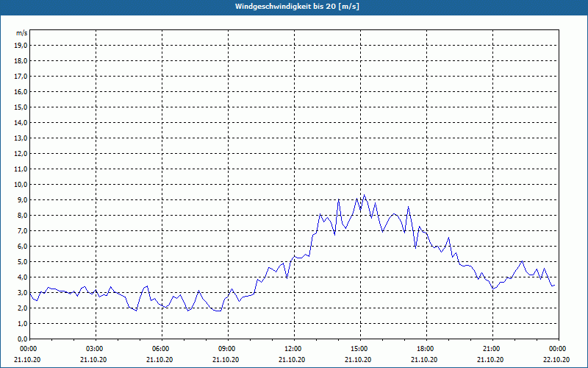Click the 19,0 y-axis label
The height and width of the screenshot is (368, 588).
[x=21, y=46]
